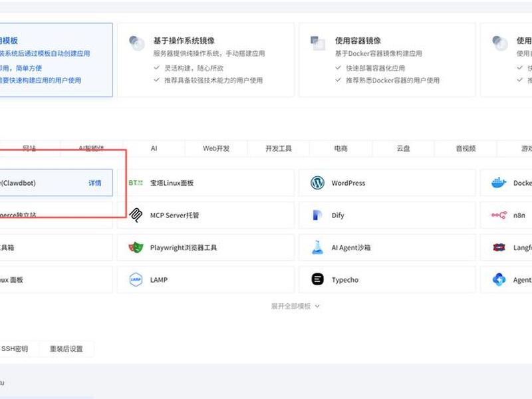Click 推荐具备较强技术能力的用户使用 text
Screen dimensions: 532x399
click(x=213, y=80)
